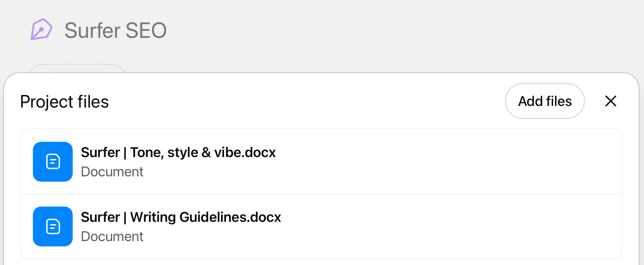This screenshot has height=265, width=644.
Task: Click the purple pen logo icon
Action: click(41, 30)
